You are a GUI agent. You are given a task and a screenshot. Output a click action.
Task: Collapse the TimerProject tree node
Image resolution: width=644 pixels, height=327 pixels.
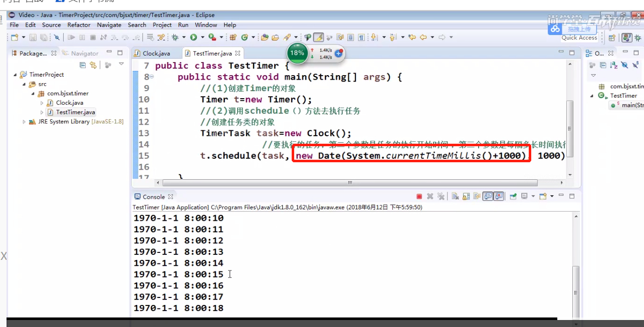pyautogui.click(x=15, y=75)
